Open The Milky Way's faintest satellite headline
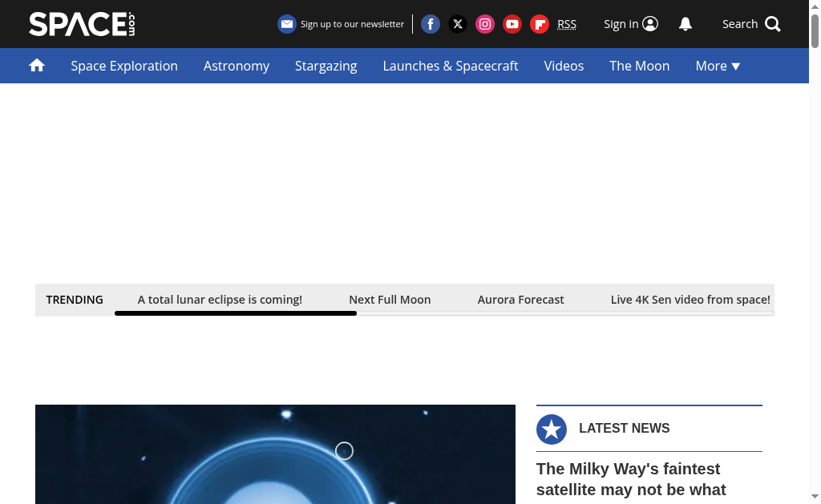821x504 pixels. pos(631,479)
